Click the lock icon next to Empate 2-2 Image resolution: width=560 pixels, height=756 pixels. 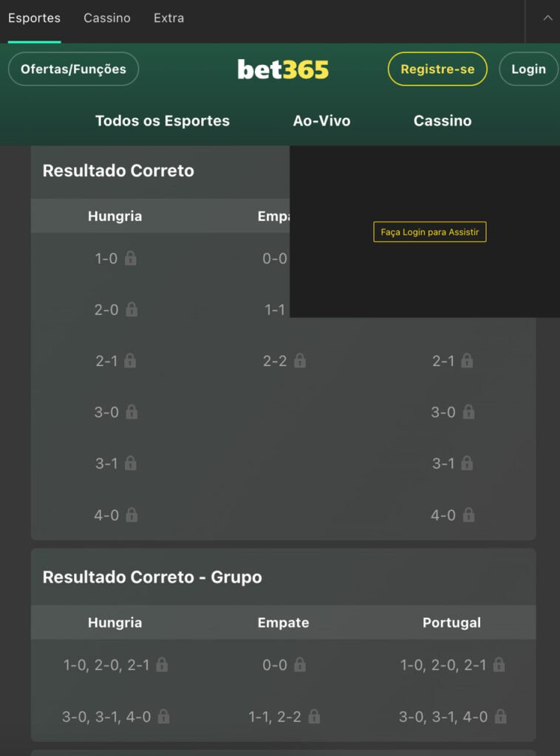tap(300, 361)
